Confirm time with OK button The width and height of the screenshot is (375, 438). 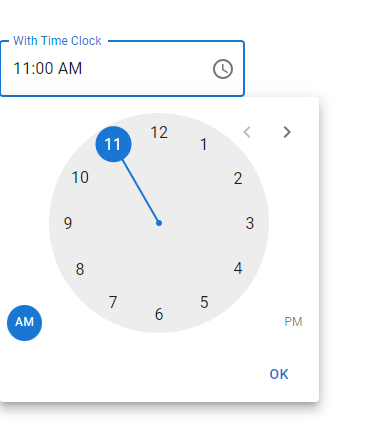(x=279, y=374)
